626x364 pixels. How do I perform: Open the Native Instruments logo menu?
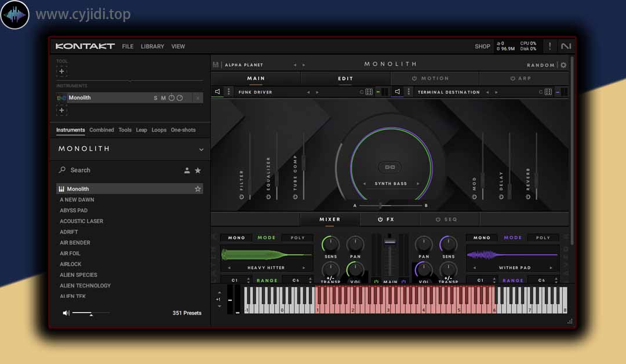[566, 46]
